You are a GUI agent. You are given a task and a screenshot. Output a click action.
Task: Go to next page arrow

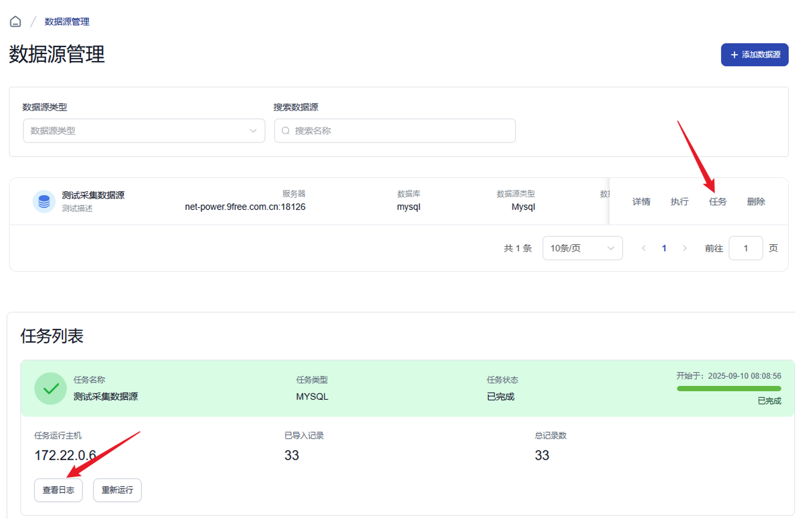coord(685,248)
